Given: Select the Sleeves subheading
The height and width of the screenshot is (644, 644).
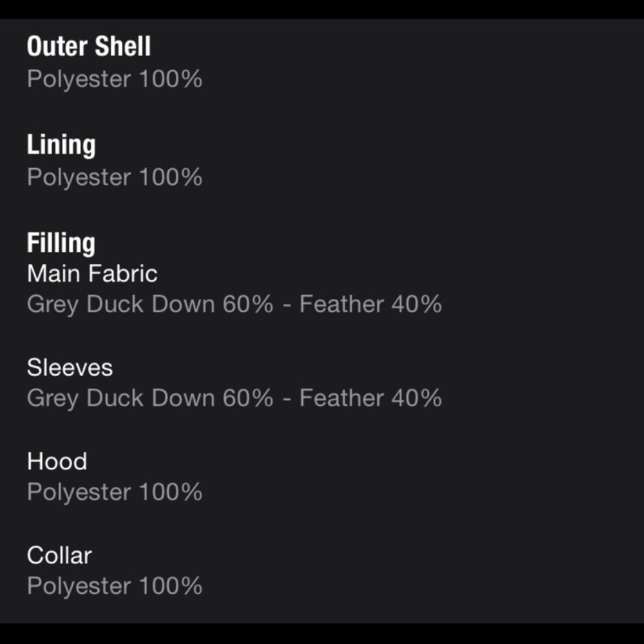Looking at the screenshot, I should (x=70, y=368).
